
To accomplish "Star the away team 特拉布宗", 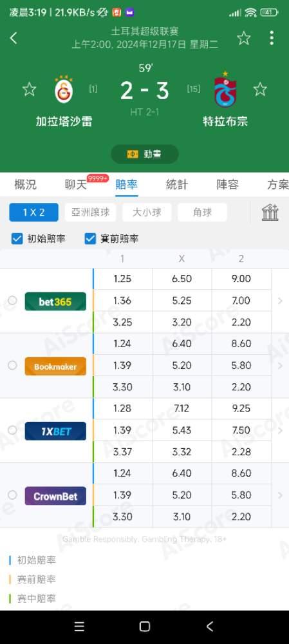I will pos(260,89).
